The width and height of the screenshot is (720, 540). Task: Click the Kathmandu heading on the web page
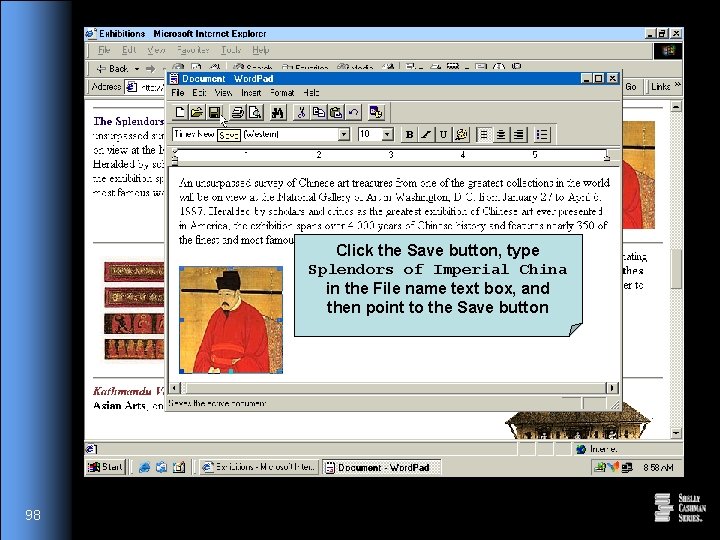[x=128, y=391]
